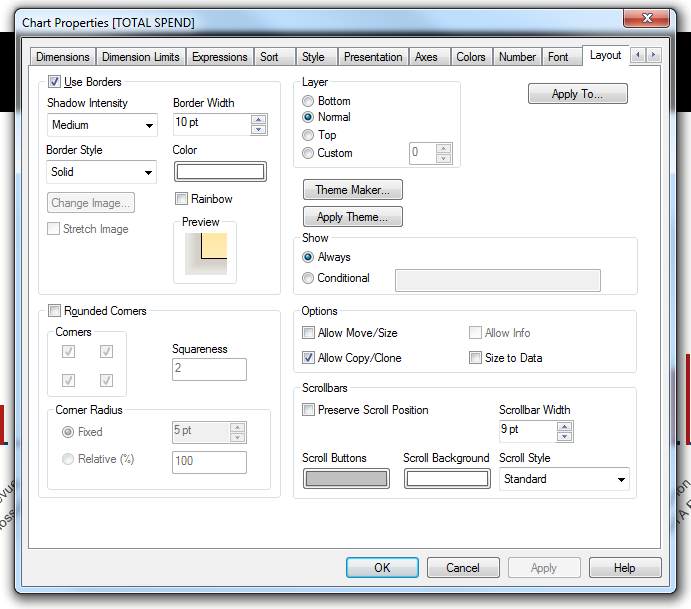Decrease Custom layer value with down arrow
Viewport: 691px width, 609px height.
click(443, 159)
